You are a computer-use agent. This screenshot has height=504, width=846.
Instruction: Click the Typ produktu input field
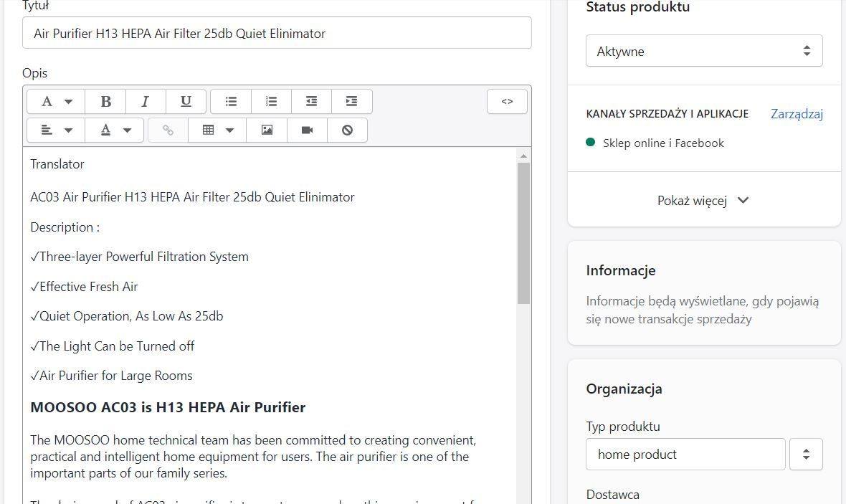click(x=685, y=455)
